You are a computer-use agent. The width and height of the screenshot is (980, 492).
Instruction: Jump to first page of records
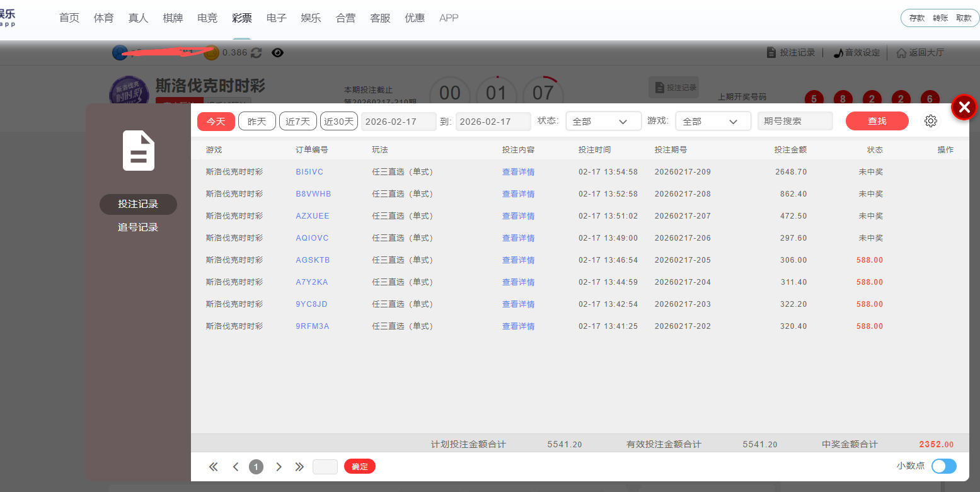213,467
